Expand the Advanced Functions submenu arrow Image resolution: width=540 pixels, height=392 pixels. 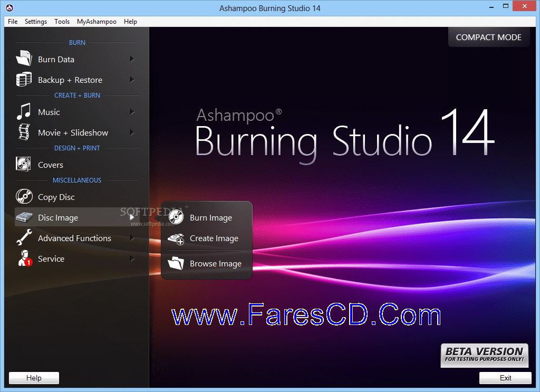132,238
